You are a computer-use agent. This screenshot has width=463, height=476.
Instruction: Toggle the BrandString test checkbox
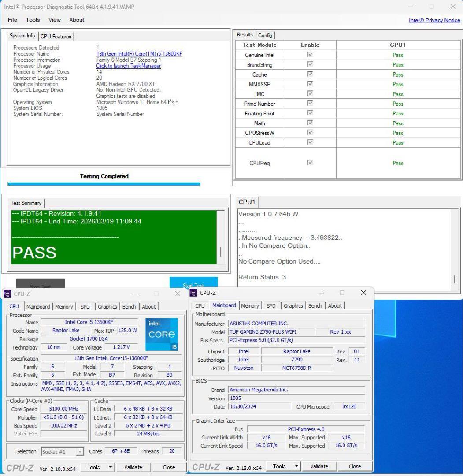click(310, 64)
